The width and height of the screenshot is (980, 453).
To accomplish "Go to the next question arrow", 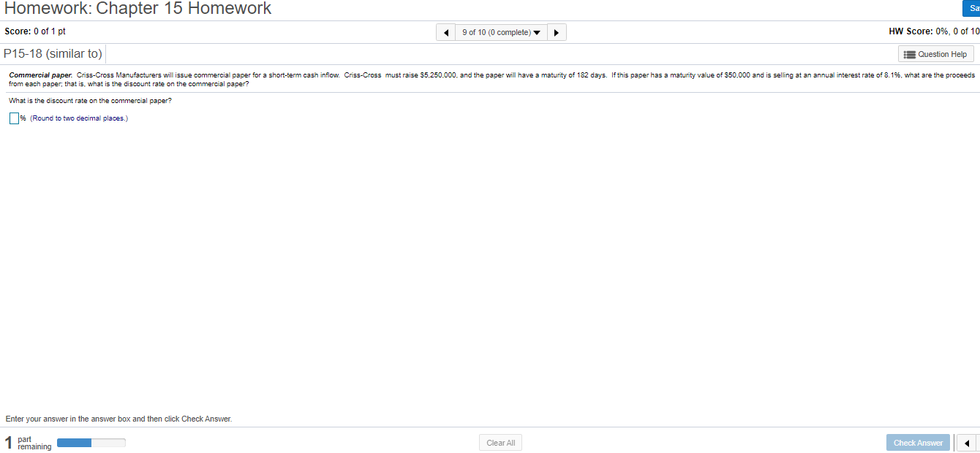I will tap(557, 33).
